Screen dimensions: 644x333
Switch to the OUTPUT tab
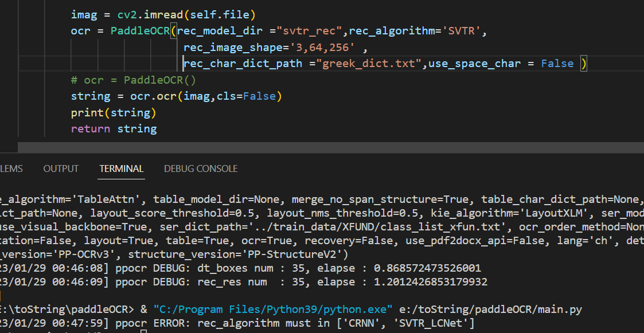[x=60, y=169]
